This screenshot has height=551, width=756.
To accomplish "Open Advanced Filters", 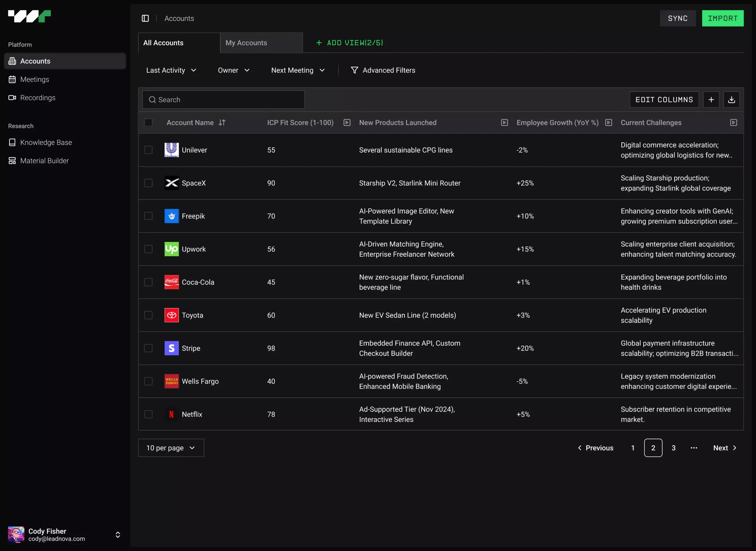I will pos(383,70).
